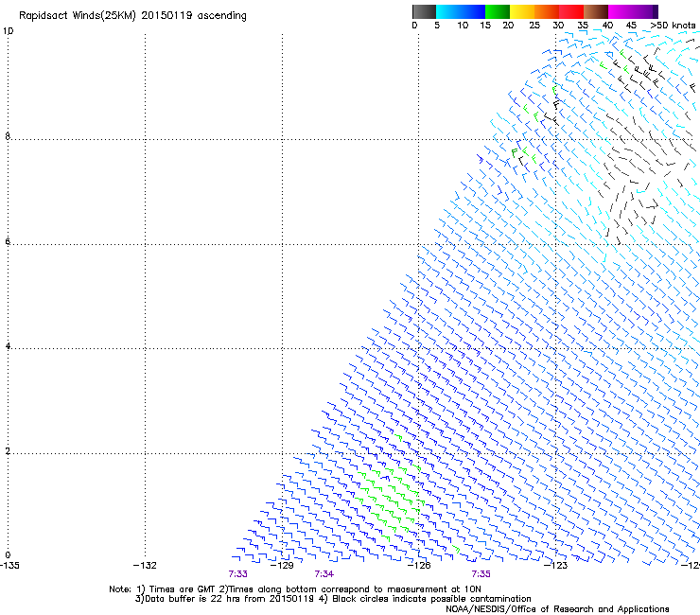Click the longitude label -129
The height and width of the screenshot is (615, 700).
(282, 566)
